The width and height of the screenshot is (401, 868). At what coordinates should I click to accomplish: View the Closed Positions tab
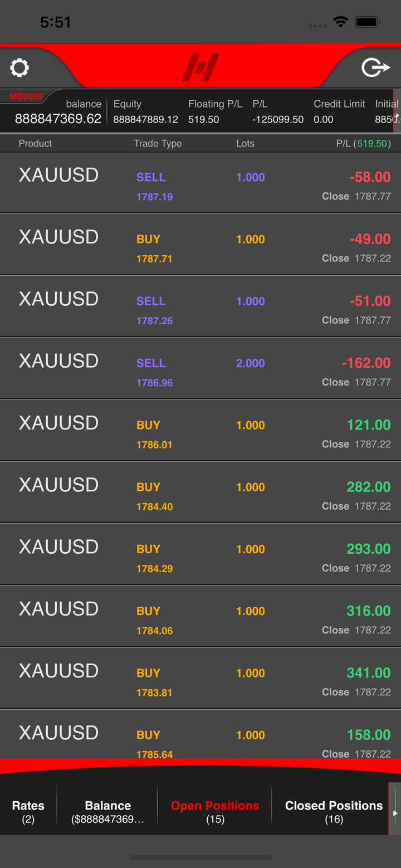pyautogui.click(x=334, y=811)
